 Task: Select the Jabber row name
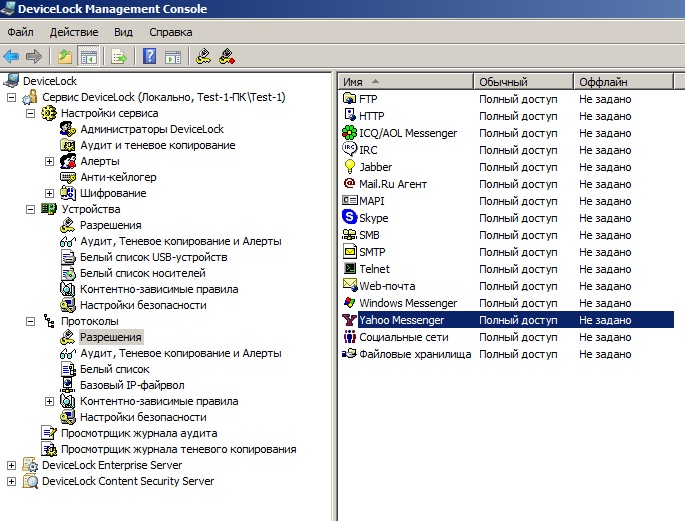(376, 167)
